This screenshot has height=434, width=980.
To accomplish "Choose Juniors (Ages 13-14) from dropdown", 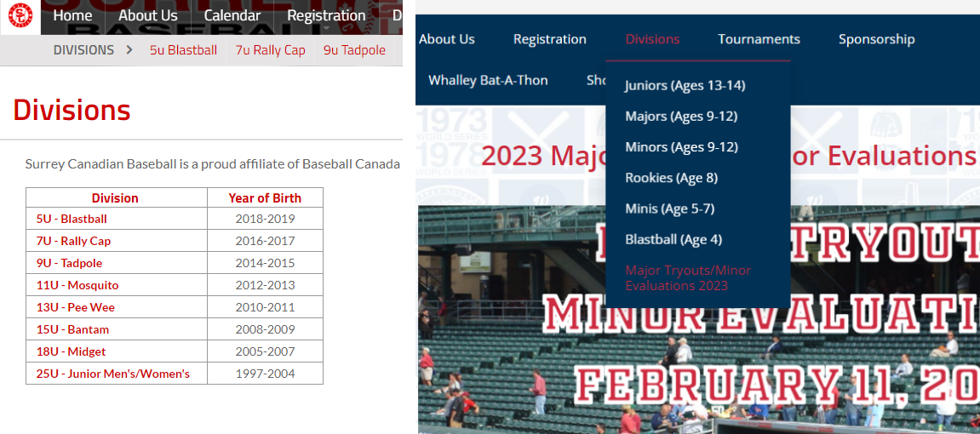I will click(685, 86).
